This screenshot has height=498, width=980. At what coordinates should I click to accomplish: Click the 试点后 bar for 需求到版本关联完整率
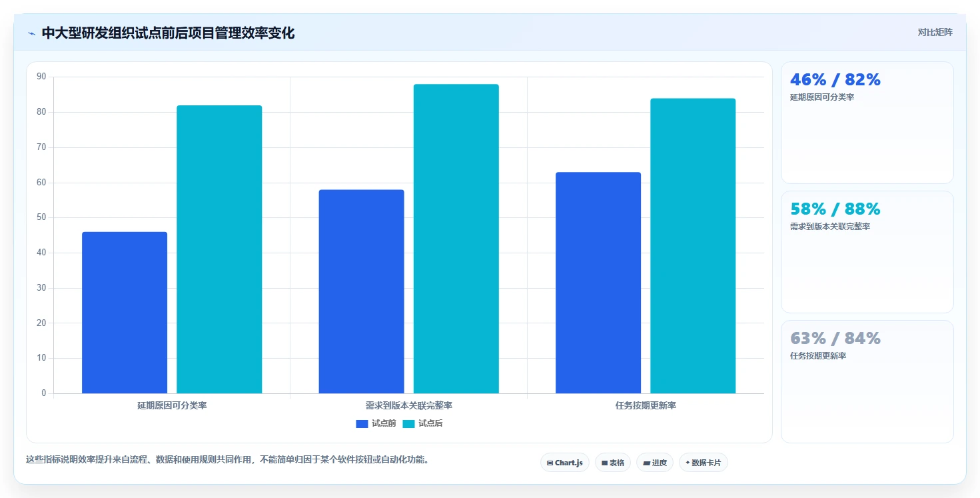(x=456, y=239)
